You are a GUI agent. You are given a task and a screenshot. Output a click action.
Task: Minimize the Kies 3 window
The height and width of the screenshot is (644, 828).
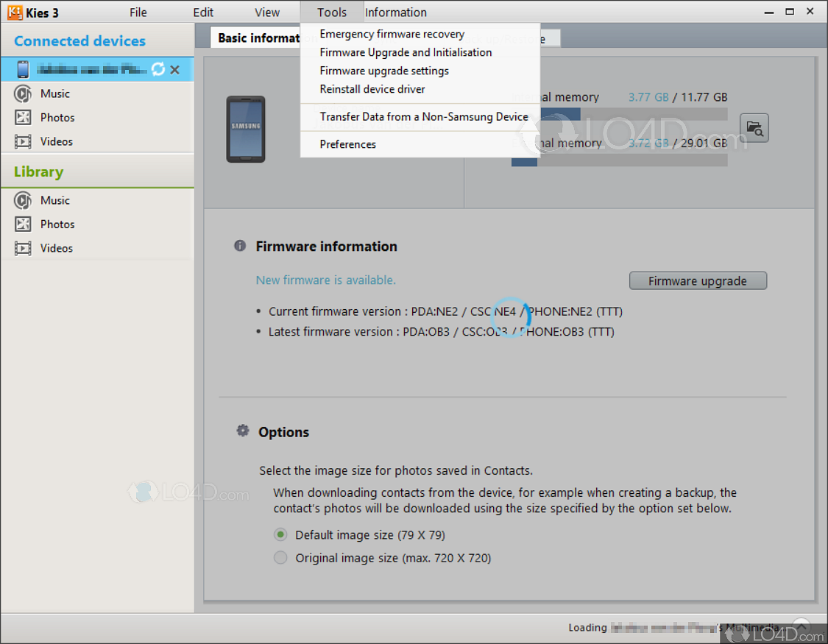point(769,12)
